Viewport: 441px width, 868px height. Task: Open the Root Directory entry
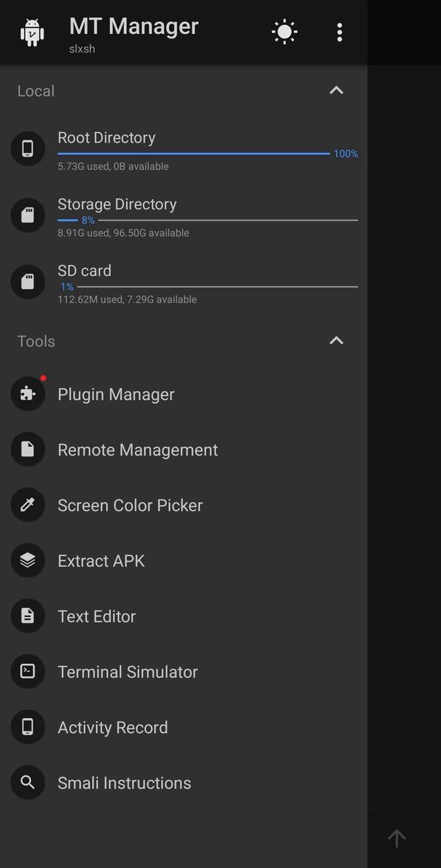pyautogui.click(x=106, y=138)
